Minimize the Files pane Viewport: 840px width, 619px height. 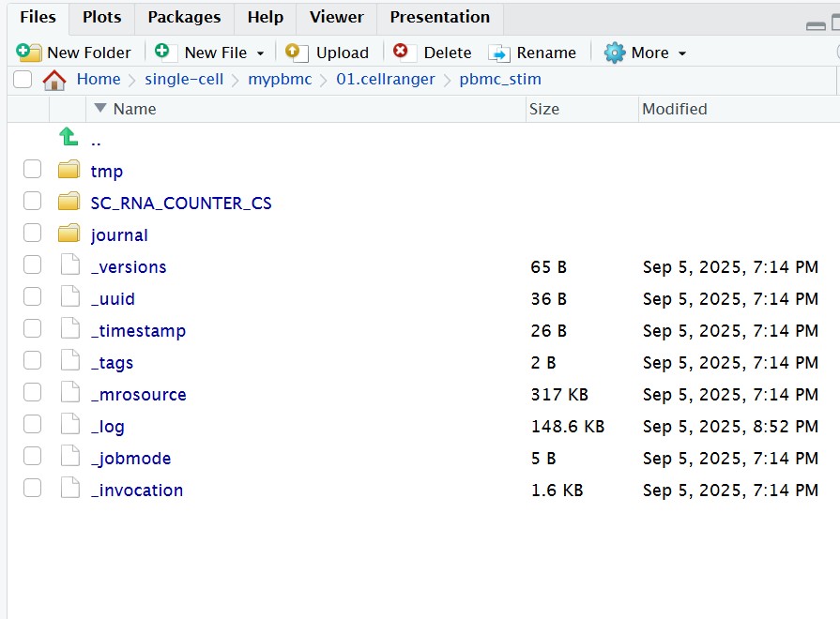coord(816,25)
